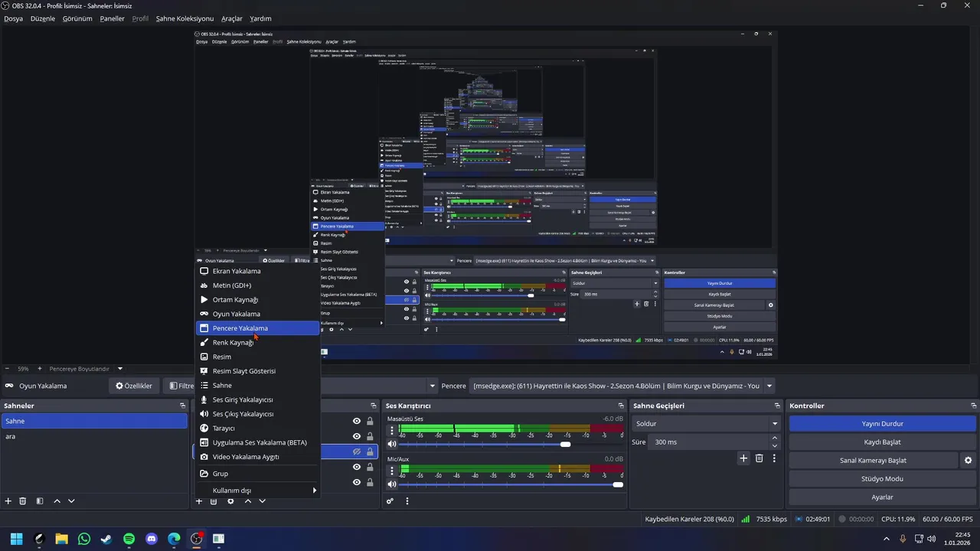980x551 pixels.
Task: Open the Sahne Koleksiyonu menu
Action: click(x=185, y=18)
